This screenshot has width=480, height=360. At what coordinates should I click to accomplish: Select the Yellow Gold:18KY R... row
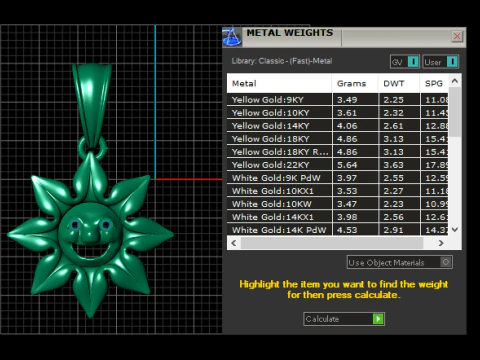click(x=338, y=152)
